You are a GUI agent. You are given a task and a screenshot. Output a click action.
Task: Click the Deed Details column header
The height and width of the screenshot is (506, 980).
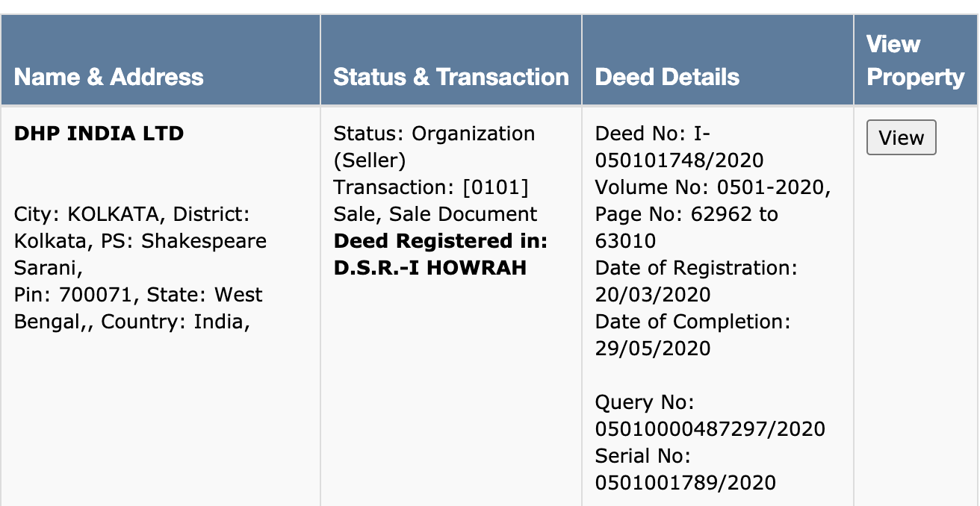coord(666,77)
